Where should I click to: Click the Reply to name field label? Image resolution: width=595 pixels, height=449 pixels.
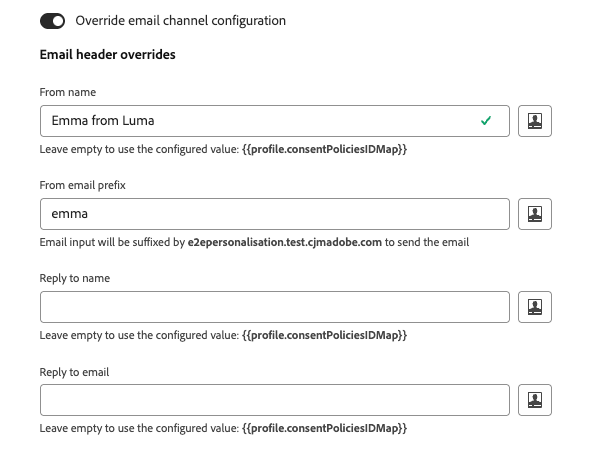(75, 278)
